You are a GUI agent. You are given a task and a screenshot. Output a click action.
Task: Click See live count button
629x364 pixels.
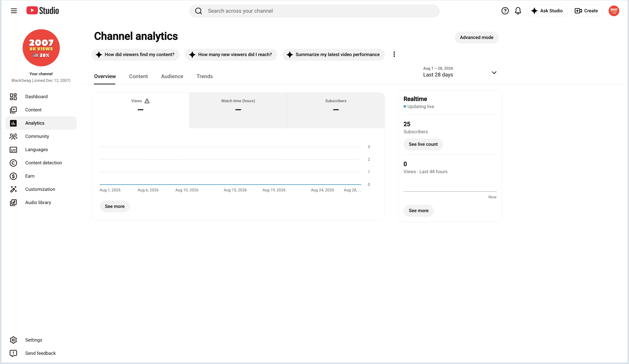[423, 144]
